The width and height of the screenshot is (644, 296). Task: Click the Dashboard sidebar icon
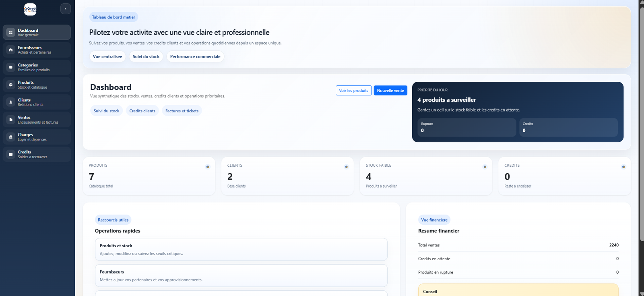[x=11, y=32]
